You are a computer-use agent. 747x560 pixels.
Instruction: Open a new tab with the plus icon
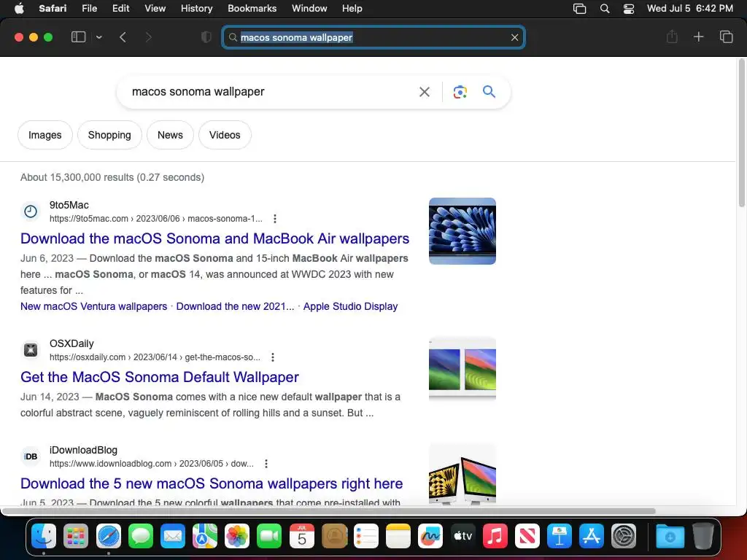[698, 36]
